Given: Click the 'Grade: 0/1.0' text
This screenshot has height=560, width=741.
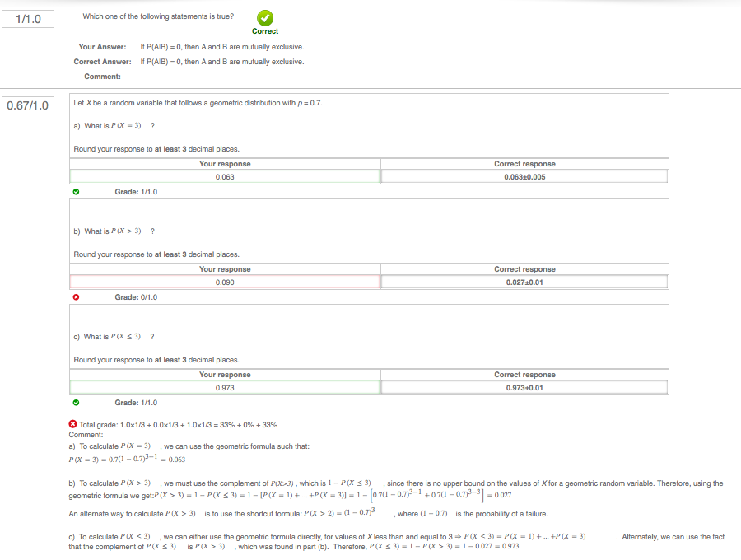Looking at the screenshot, I should click(136, 297).
